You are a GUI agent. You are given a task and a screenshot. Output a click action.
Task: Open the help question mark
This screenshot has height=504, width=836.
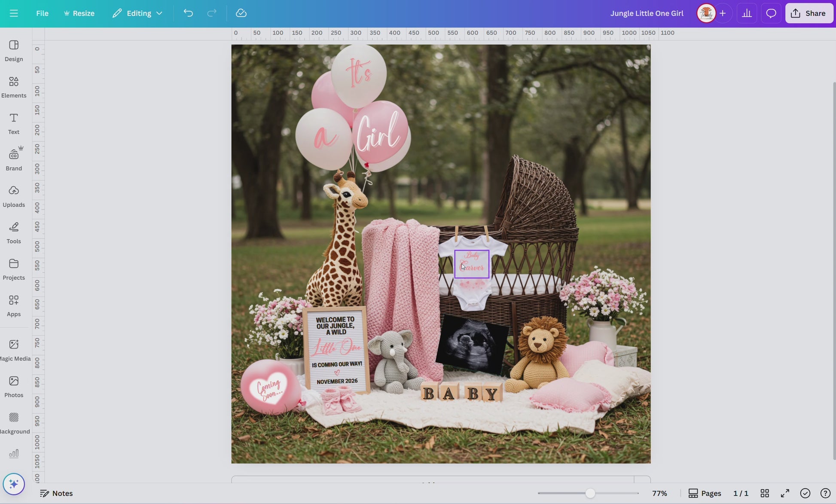click(825, 493)
